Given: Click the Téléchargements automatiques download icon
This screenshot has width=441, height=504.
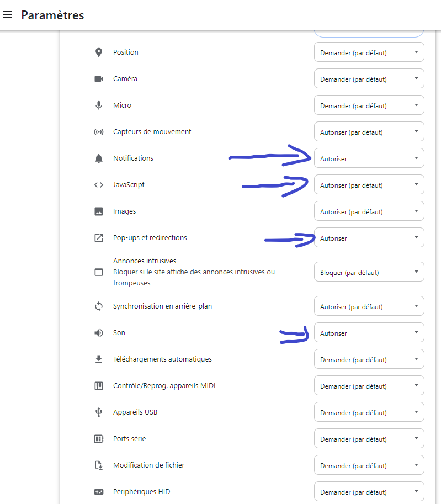Looking at the screenshot, I should [99, 359].
